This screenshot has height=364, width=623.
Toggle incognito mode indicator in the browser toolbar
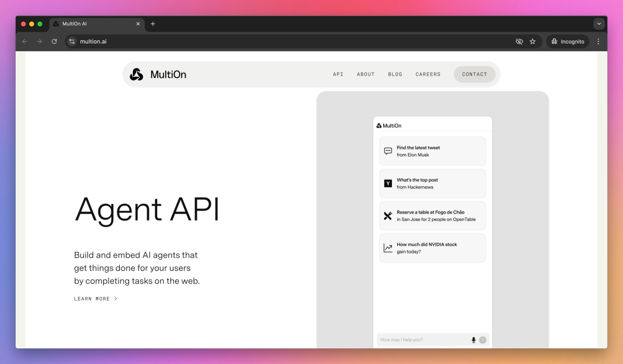click(567, 41)
